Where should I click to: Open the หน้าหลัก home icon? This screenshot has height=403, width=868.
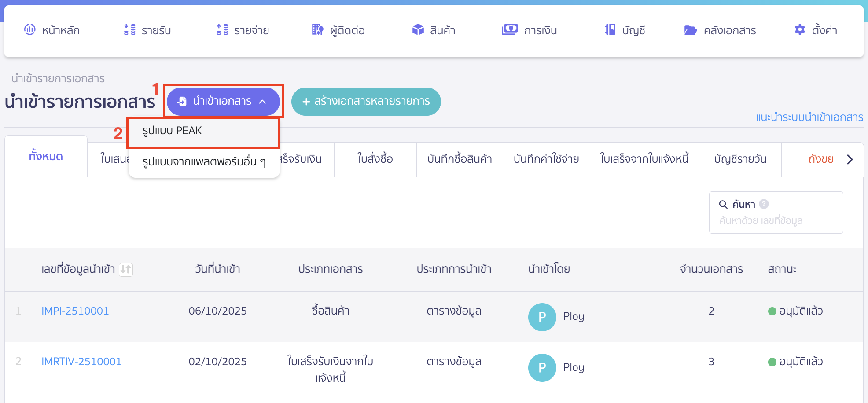click(x=29, y=30)
